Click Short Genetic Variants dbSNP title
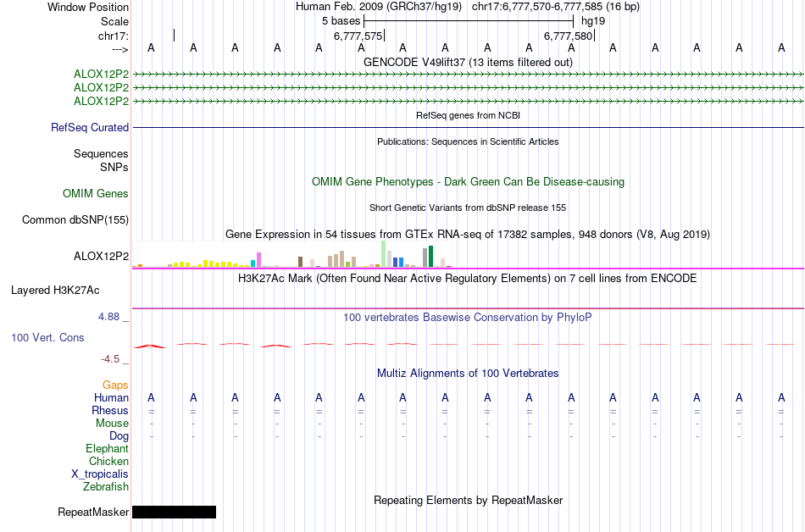The image size is (805, 532). coord(468,208)
